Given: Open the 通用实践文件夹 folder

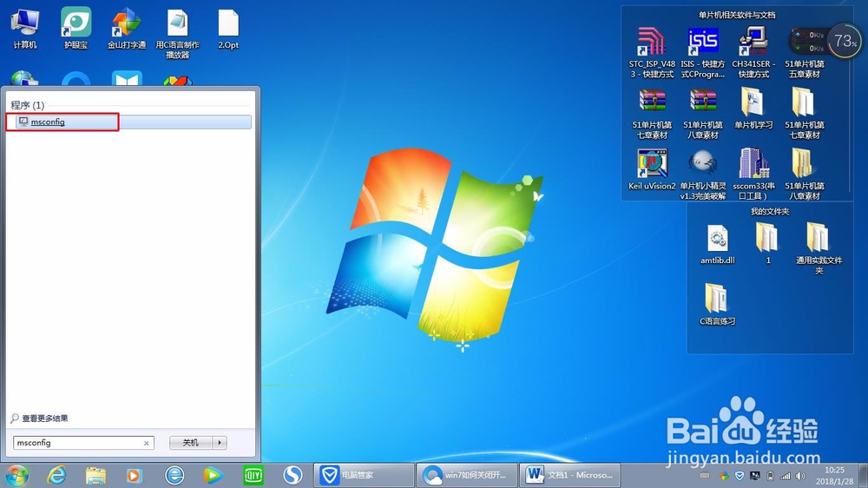Looking at the screenshot, I should click(819, 248).
